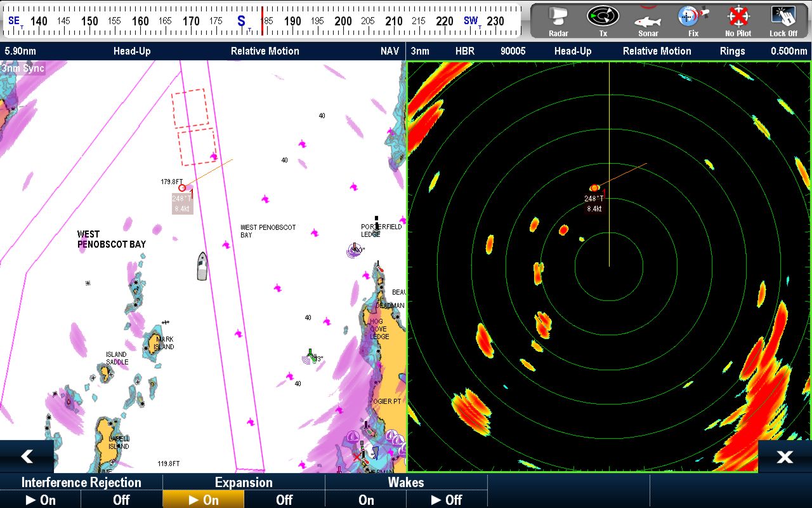Select tracked target on radar display

pyautogui.click(x=594, y=188)
